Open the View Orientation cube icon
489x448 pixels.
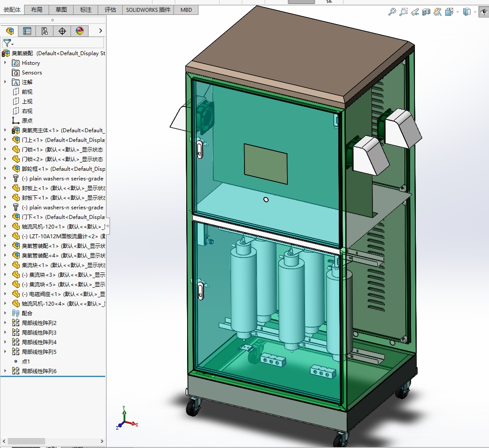pos(449,12)
